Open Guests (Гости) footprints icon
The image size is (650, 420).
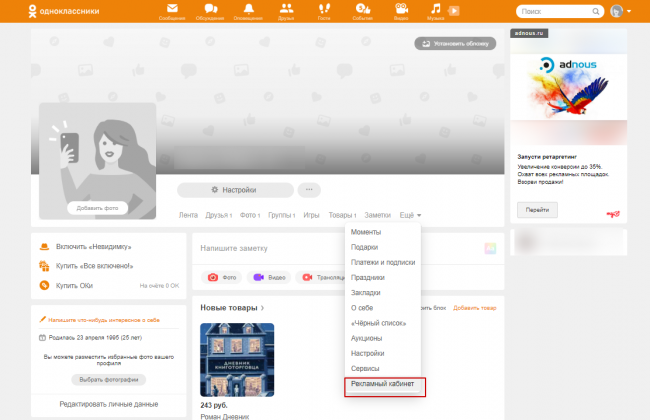coord(323,11)
